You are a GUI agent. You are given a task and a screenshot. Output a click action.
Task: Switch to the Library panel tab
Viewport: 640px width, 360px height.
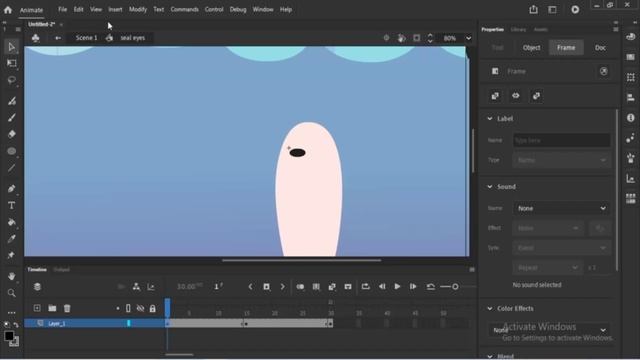click(518, 29)
